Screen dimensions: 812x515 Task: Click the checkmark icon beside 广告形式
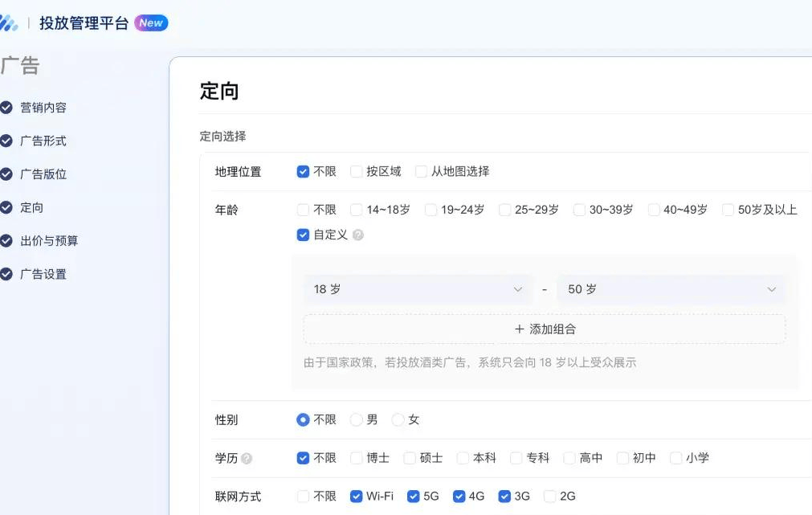pos(6,141)
